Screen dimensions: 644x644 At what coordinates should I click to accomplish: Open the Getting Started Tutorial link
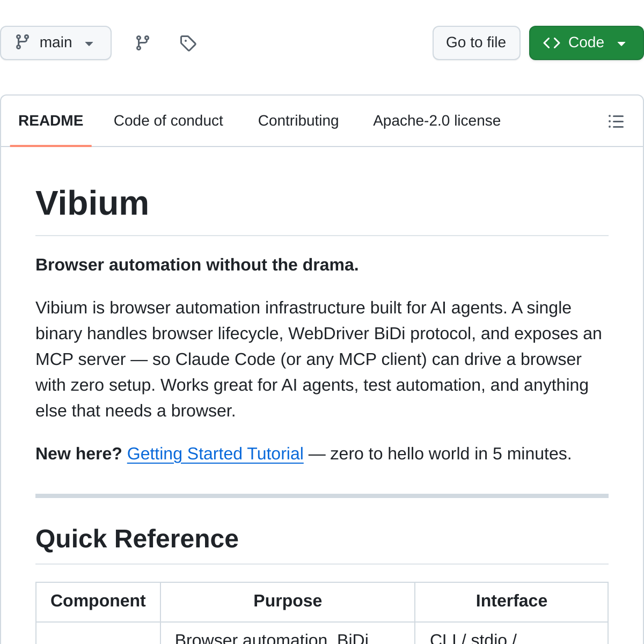click(x=215, y=453)
